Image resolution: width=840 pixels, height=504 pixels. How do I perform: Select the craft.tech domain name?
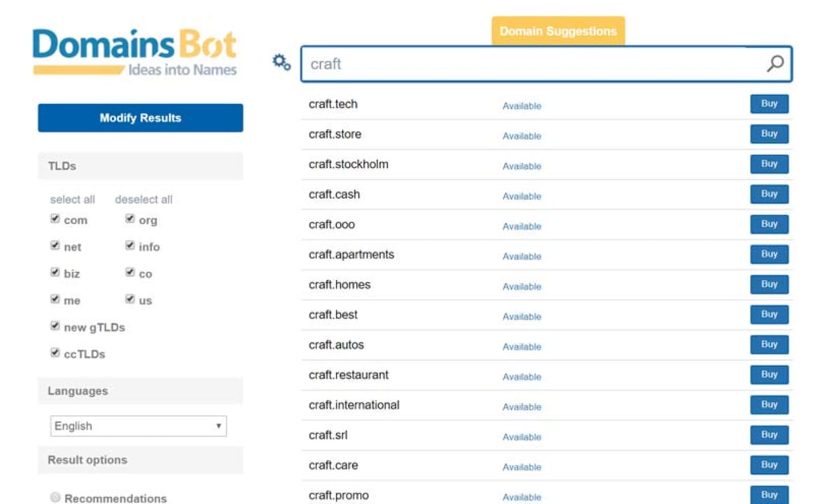coord(333,104)
